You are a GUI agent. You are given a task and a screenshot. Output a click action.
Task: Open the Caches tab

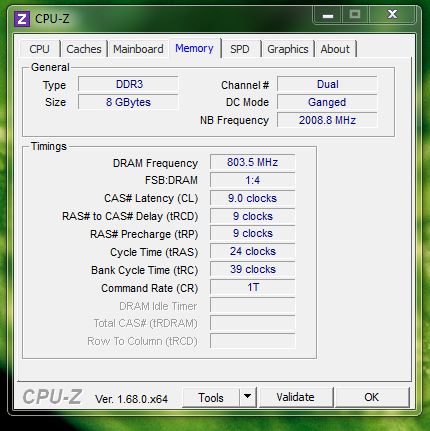click(x=84, y=49)
